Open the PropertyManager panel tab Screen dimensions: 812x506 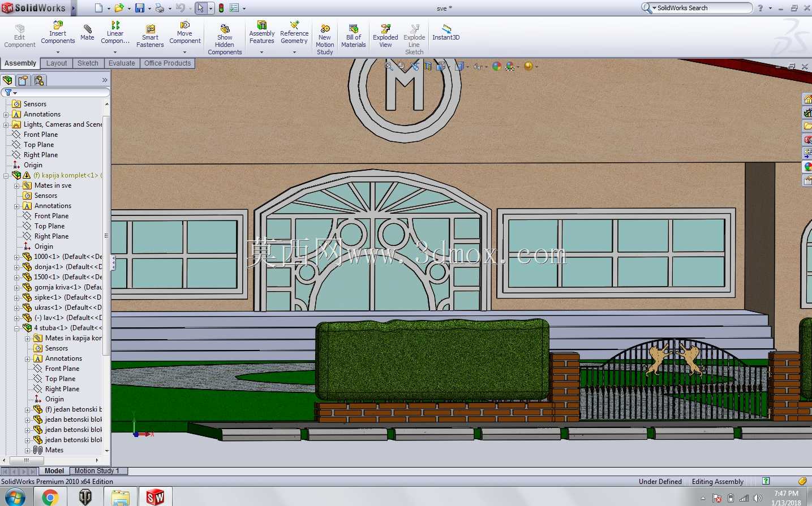pos(23,80)
